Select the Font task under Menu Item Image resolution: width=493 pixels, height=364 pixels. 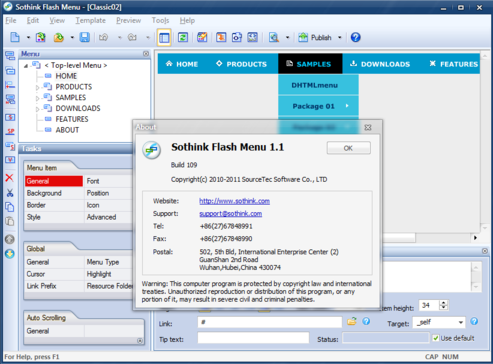coord(93,181)
